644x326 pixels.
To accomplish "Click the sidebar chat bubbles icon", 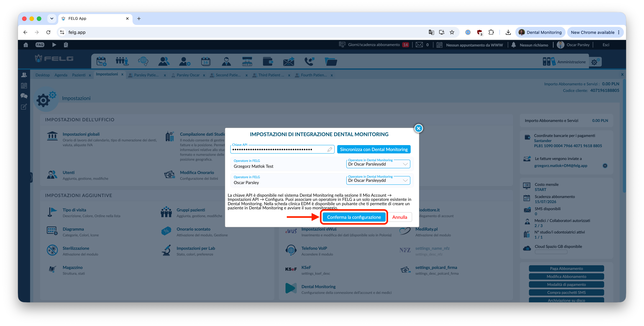I will pos(24,96).
